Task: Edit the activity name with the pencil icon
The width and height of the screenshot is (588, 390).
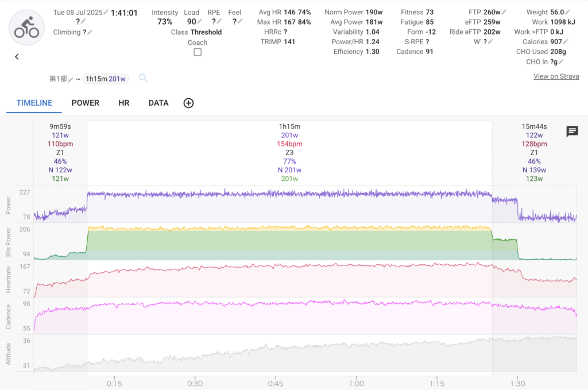Action: coord(83,22)
